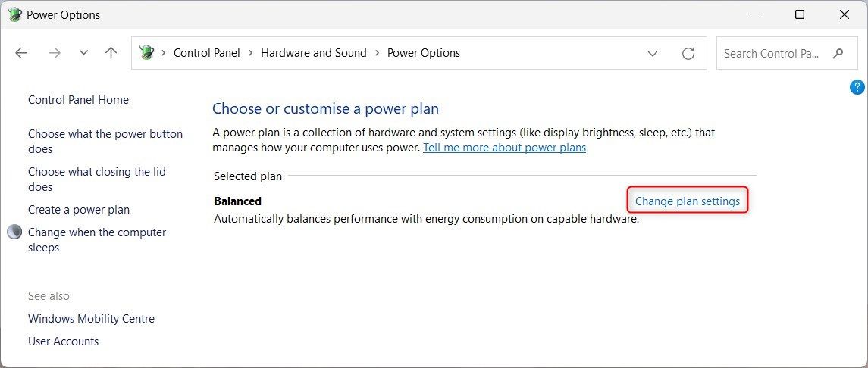Open Change when the computer sleeps
This screenshot has height=368, width=868.
[96, 239]
